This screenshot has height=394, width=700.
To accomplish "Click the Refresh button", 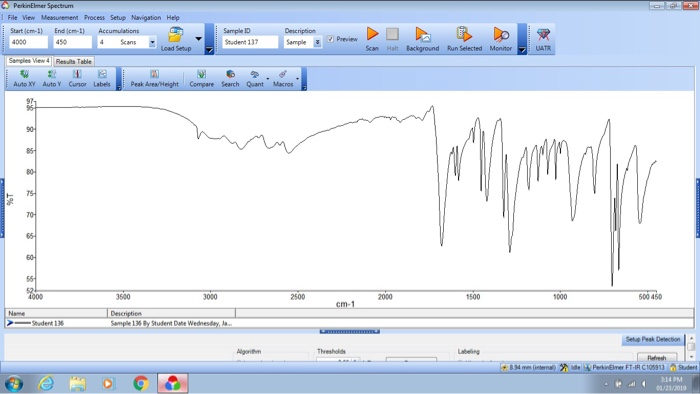I will point(656,357).
